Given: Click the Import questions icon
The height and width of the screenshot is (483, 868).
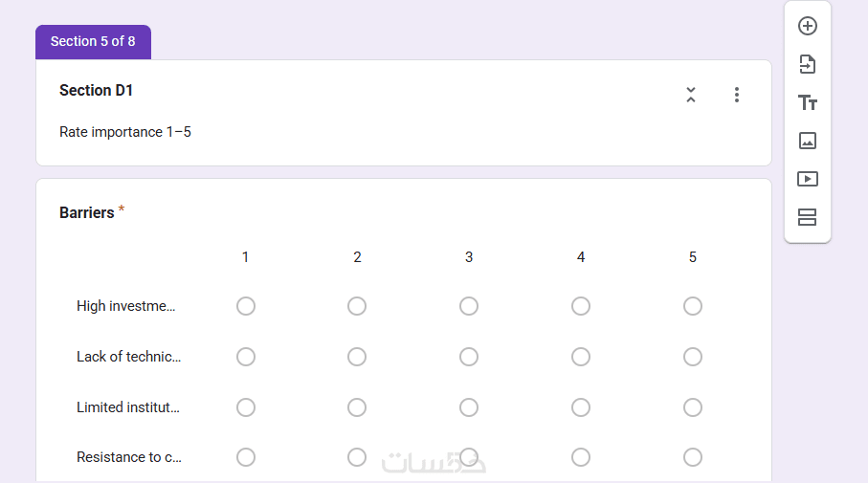Looking at the screenshot, I should pos(807,64).
